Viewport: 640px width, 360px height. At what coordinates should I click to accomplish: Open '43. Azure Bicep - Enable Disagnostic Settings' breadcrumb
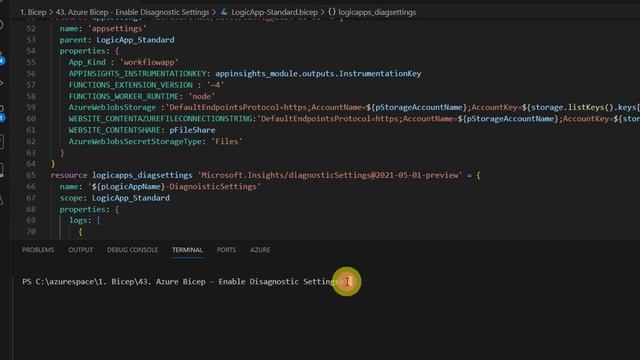[x=132, y=12]
